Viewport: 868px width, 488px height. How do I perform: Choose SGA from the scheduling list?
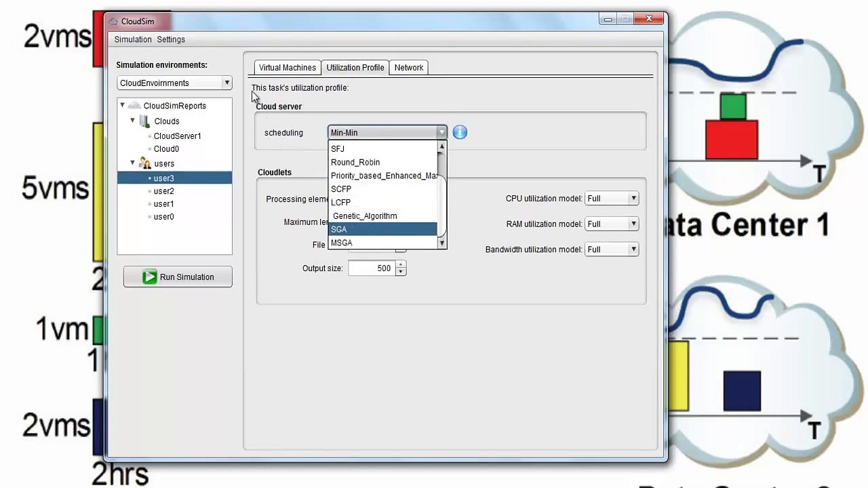click(x=383, y=229)
